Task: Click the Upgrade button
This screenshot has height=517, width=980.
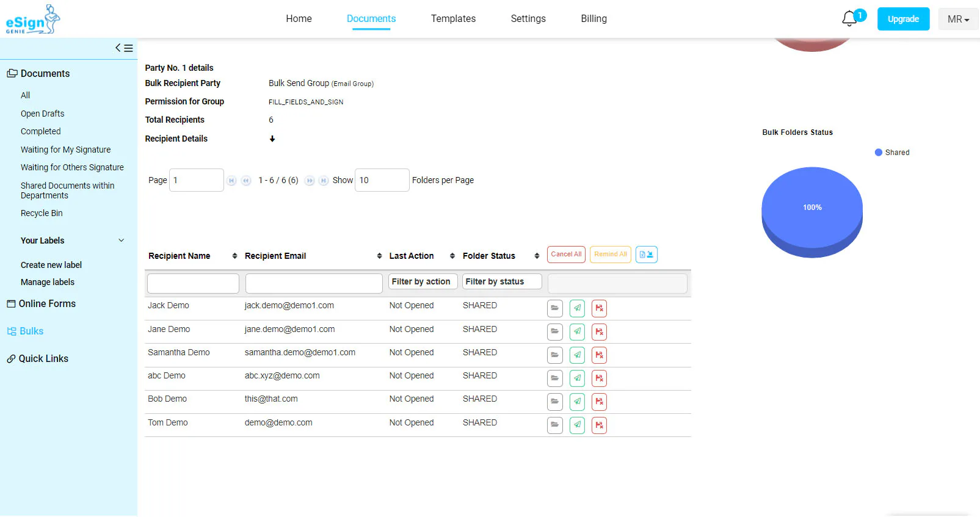Action: (903, 19)
